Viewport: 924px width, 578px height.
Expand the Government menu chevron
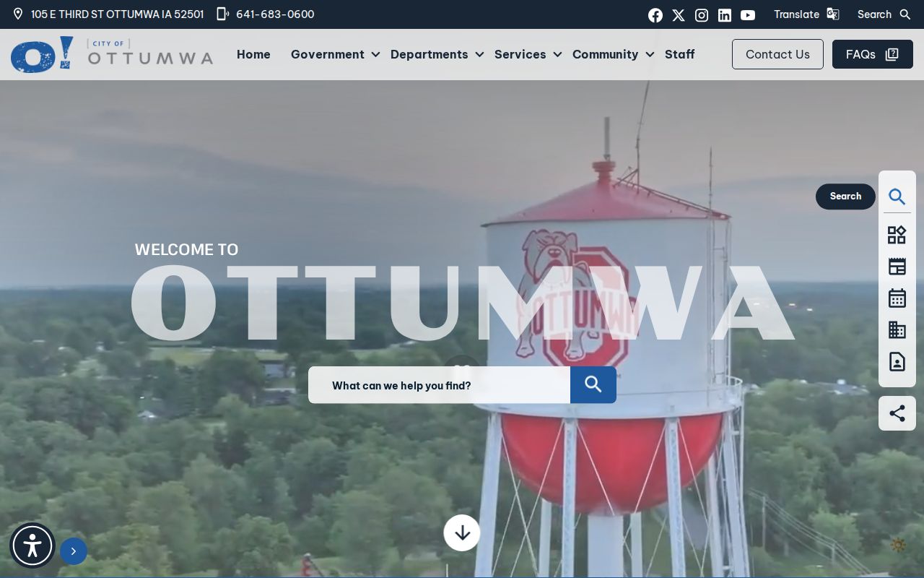[x=375, y=54]
